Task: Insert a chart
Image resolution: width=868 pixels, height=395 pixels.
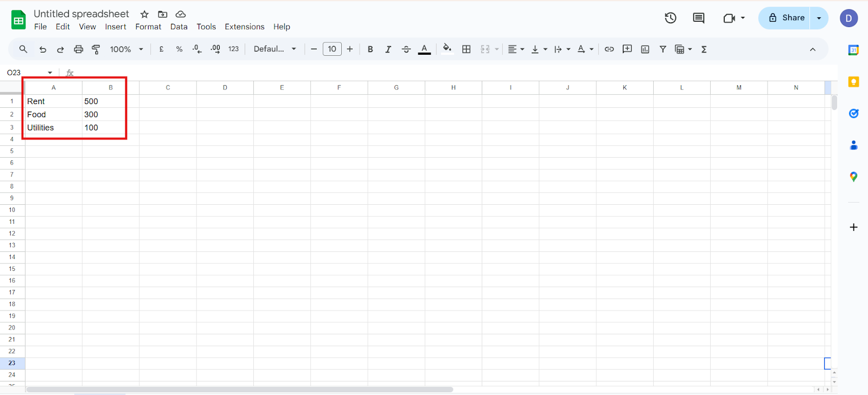Action: coord(645,49)
